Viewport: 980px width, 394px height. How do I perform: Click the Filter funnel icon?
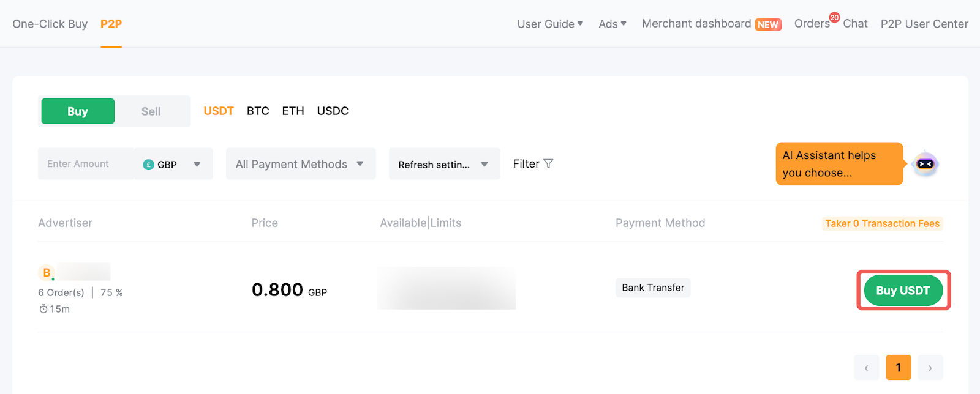tap(548, 164)
